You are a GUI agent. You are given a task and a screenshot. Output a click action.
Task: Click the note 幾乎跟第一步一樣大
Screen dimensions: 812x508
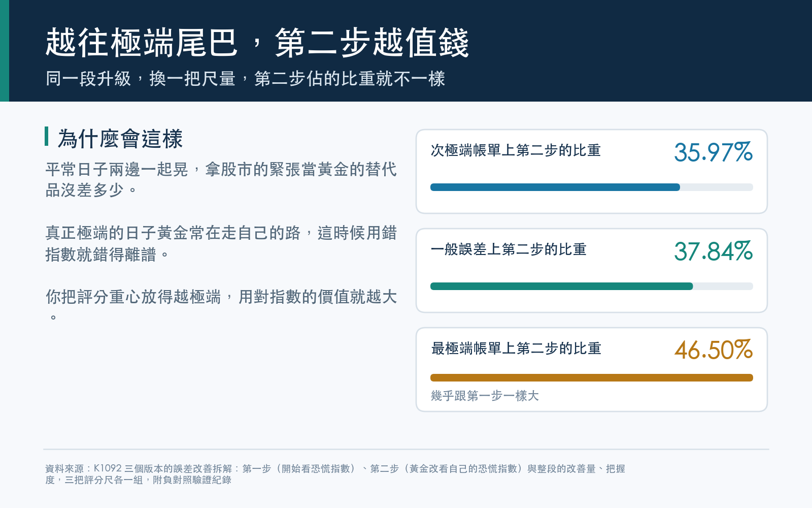coord(485,396)
